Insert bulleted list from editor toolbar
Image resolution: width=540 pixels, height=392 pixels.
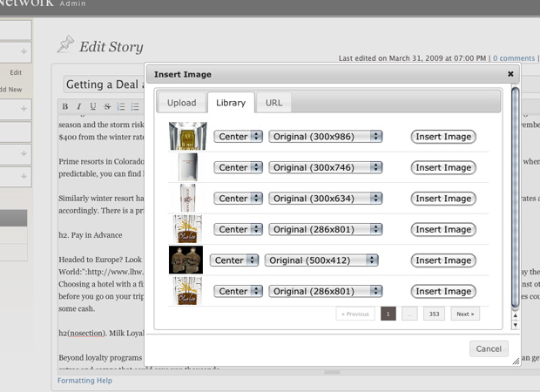tap(135, 106)
